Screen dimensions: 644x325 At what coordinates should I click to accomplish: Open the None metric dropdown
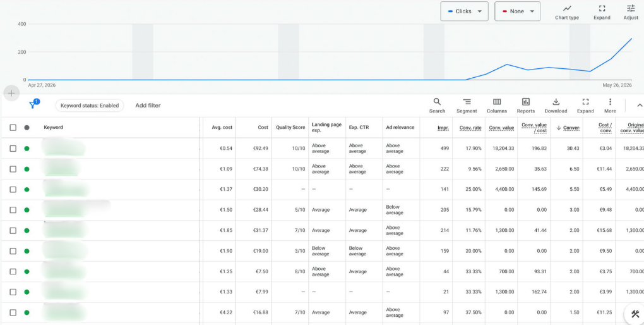click(517, 11)
